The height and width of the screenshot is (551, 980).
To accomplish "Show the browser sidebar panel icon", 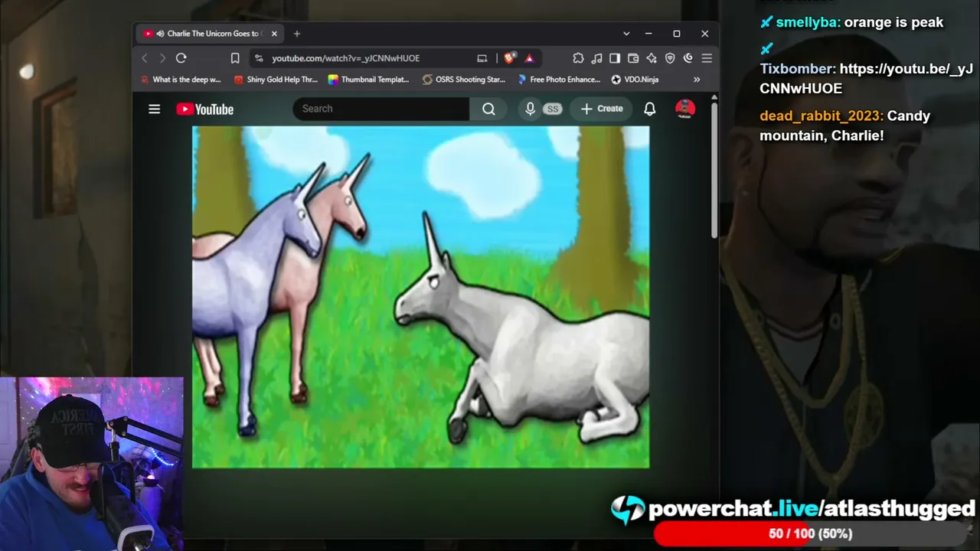I will click(615, 58).
